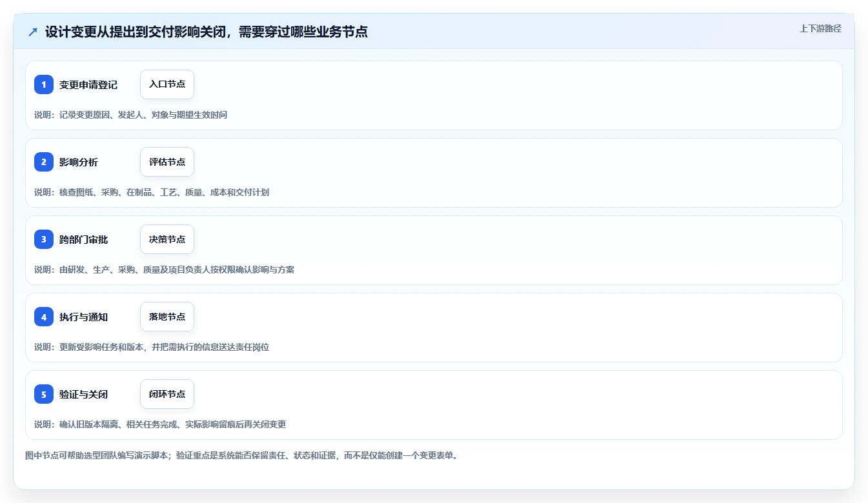This screenshot has width=868, height=503.
Task: Click the 跨部门审批 step title
Action: click(84, 239)
